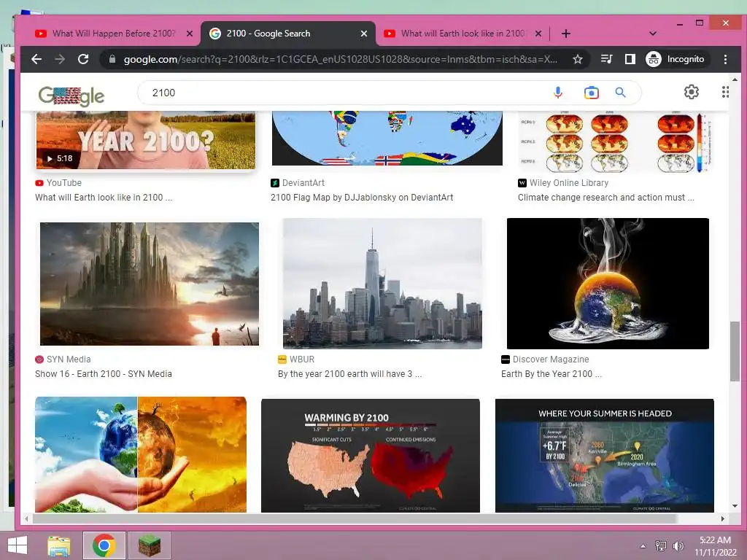747x560 pixels.
Task: Open 'Where your summer is headed' image
Action: click(604, 455)
